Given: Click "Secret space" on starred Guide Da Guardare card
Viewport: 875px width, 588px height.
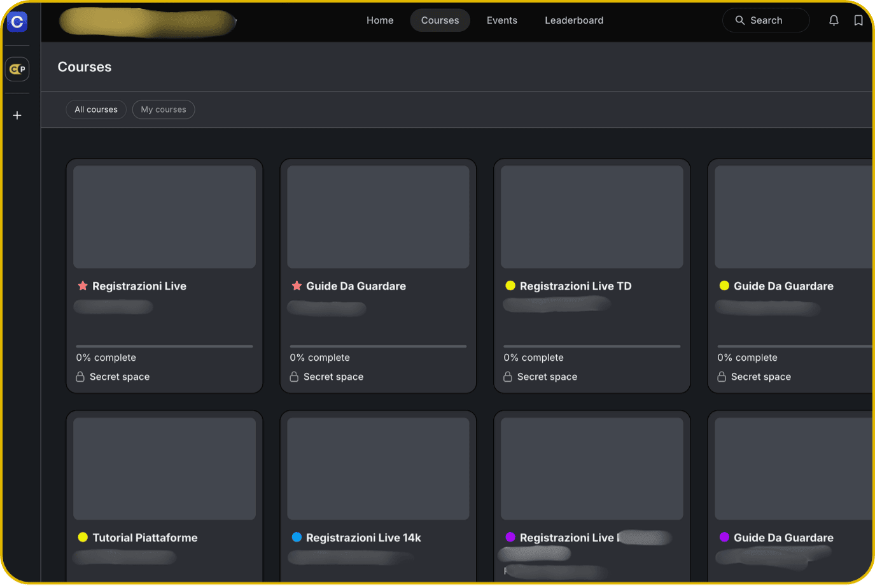Looking at the screenshot, I should (333, 377).
